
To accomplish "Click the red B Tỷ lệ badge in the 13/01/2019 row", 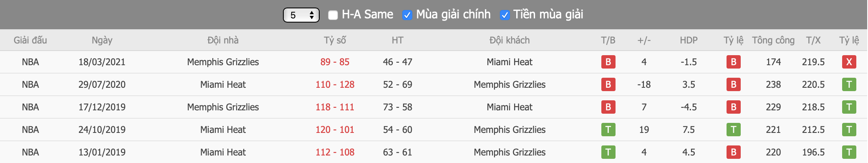I will [733, 152].
